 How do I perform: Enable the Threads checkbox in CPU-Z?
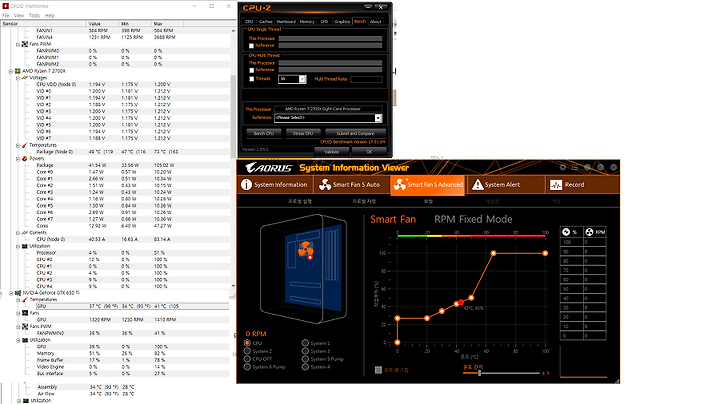[252, 79]
